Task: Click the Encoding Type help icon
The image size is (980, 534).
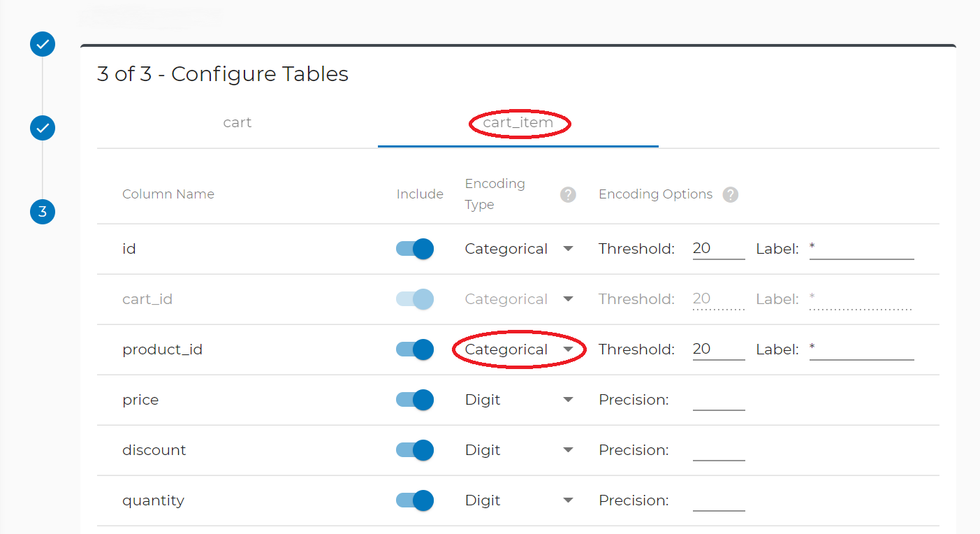Action: pos(569,195)
